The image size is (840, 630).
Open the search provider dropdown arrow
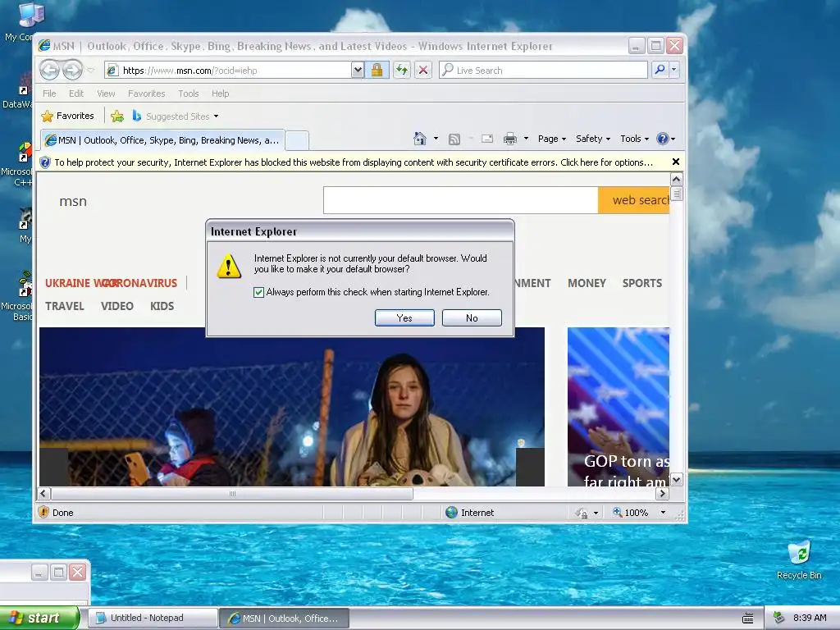[x=674, y=70]
